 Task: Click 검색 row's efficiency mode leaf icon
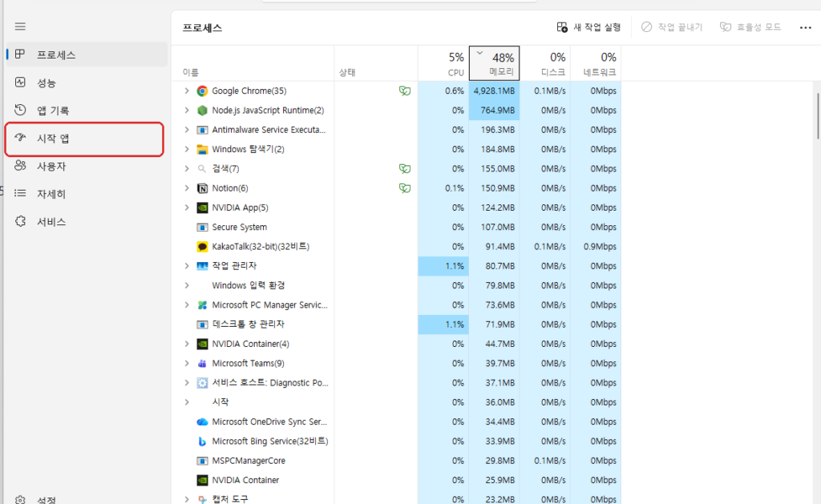405,168
